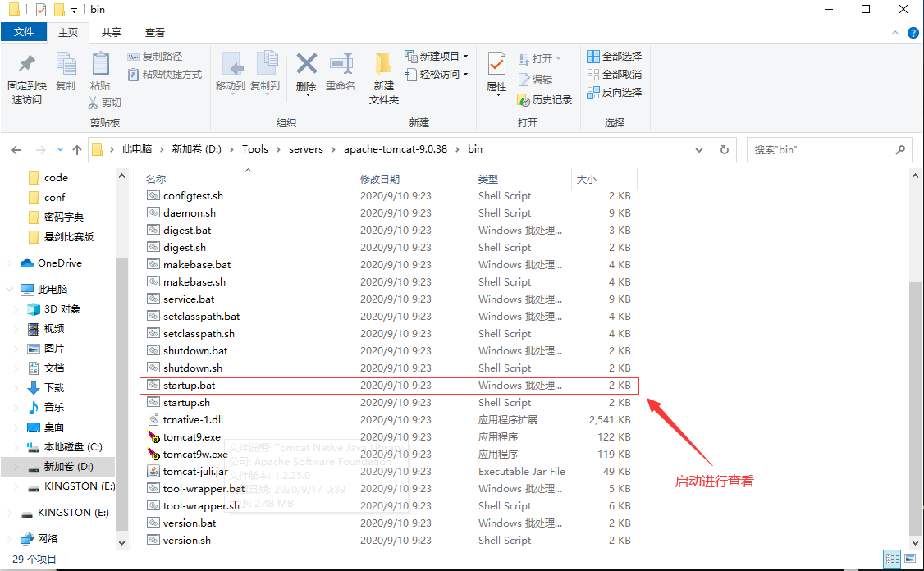Click the Paste (粘贴) ribbon button
The width and height of the screenshot is (924, 571).
pos(100,72)
